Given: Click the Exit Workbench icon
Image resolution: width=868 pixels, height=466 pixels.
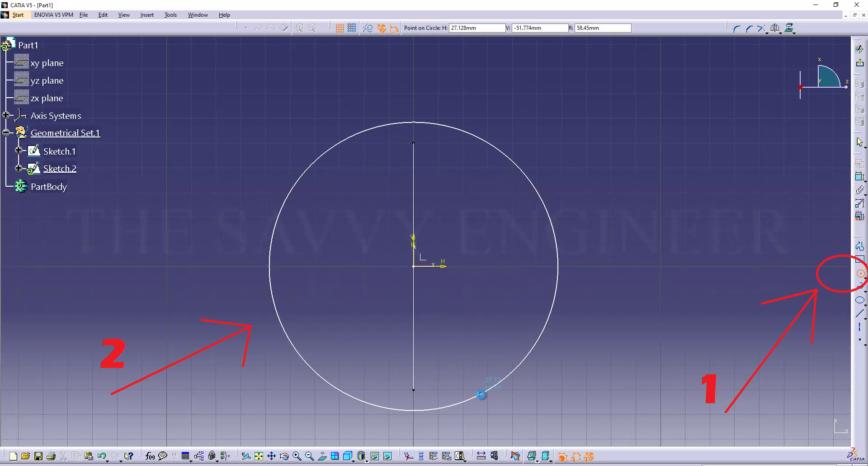Looking at the screenshot, I should [x=859, y=63].
